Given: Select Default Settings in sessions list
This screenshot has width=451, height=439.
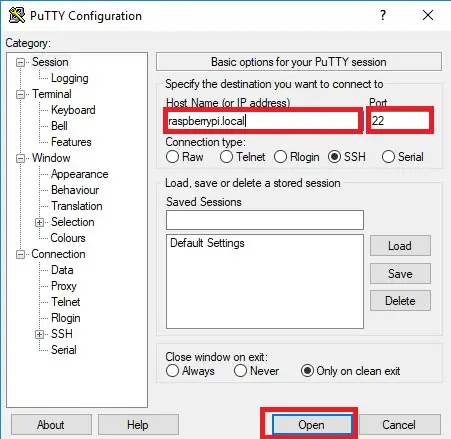Looking at the screenshot, I should pos(207,243).
